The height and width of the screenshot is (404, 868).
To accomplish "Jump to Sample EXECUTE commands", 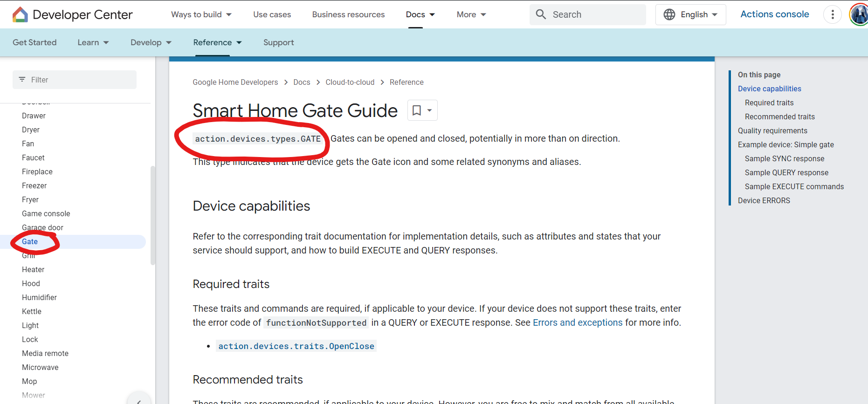I will [794, 186].
